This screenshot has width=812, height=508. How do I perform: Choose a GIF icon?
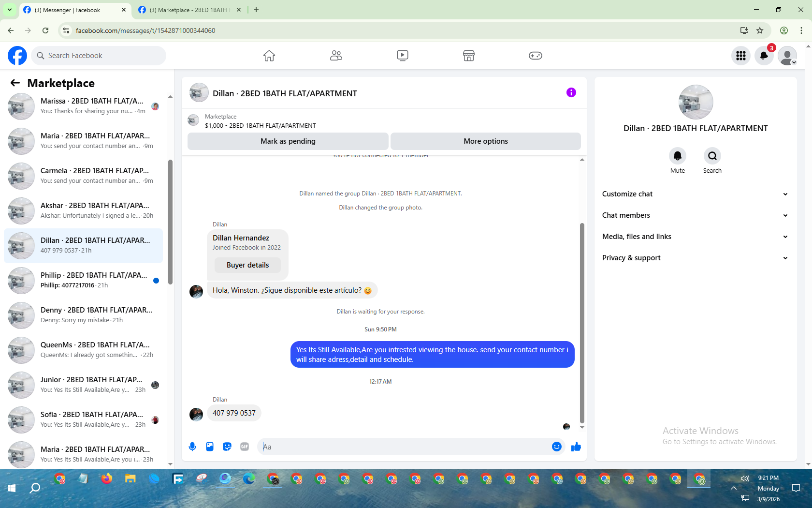click(x=245, y=447)
